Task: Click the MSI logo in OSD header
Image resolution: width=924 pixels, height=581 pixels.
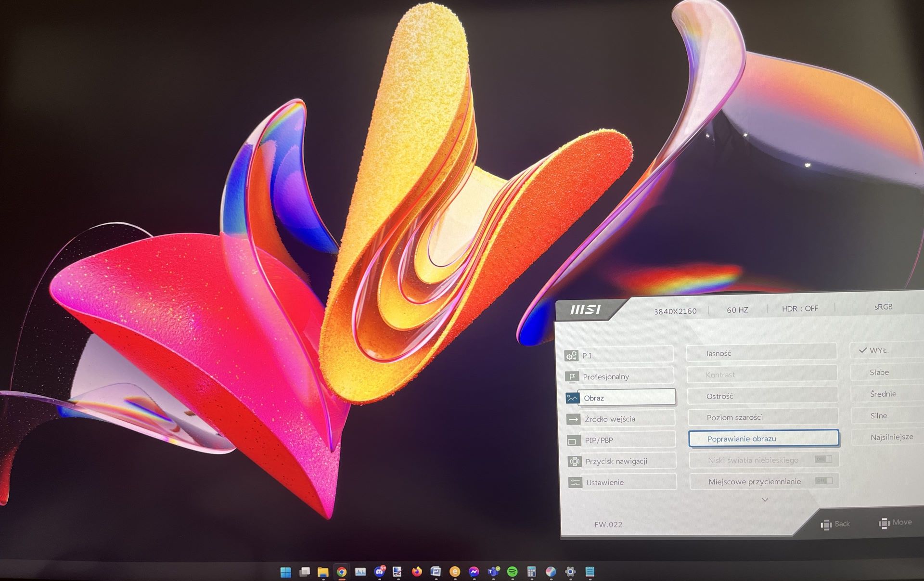Action: [x=586, y=310]
